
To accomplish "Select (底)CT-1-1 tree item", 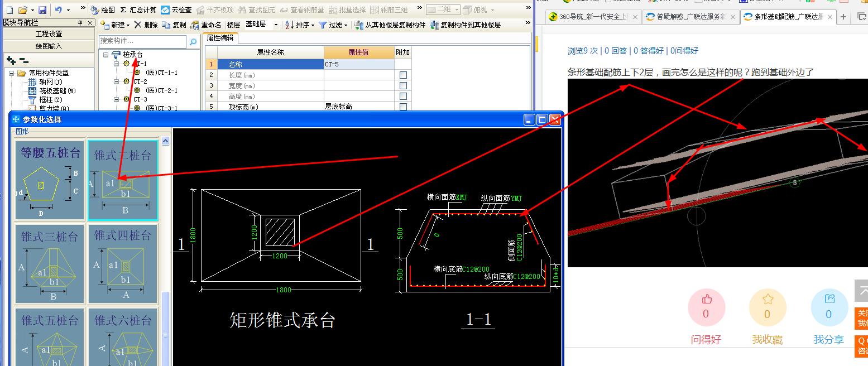I will (161, 73).
